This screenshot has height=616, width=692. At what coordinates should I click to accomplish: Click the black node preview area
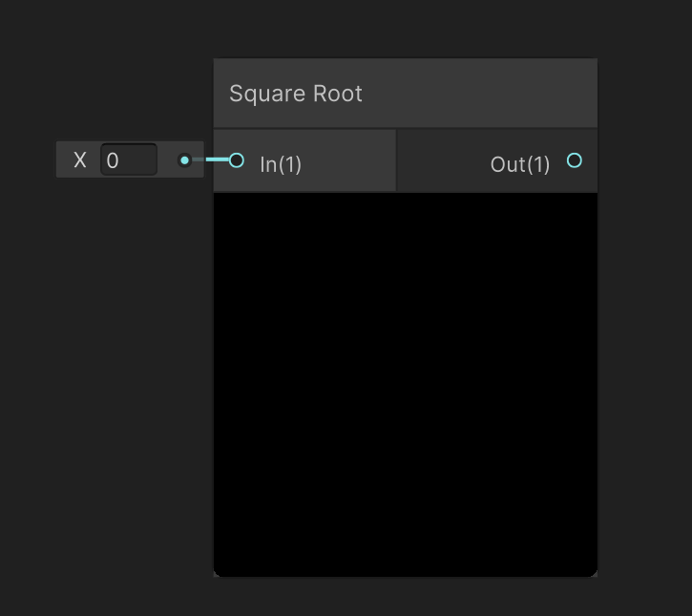click(x=405, y=385)
